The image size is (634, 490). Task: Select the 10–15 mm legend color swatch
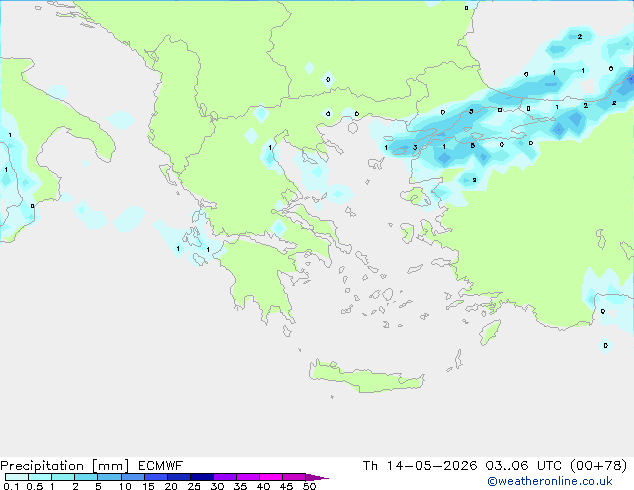point(132,477)
